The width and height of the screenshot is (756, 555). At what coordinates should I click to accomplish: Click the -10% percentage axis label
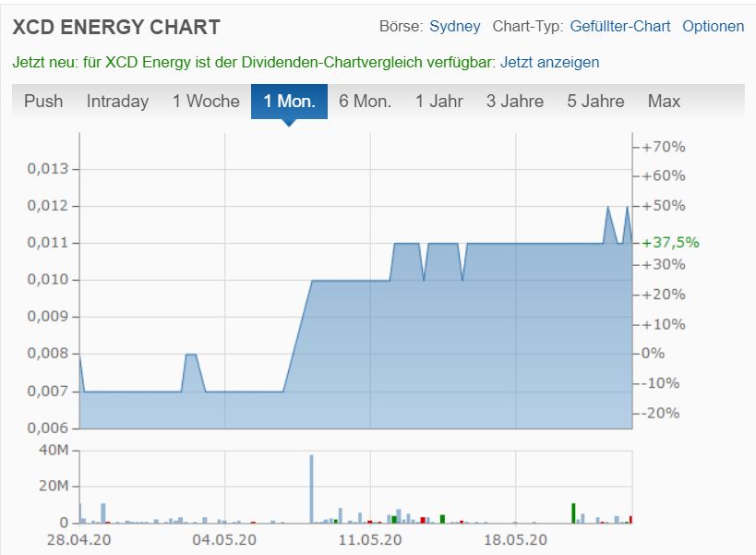coord(661,383)
